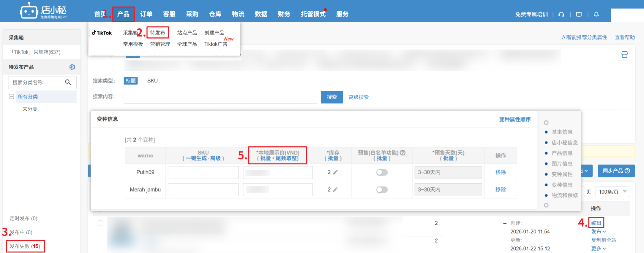Check the product row checkbox
The image size is (644, 253).
[101, 223]
